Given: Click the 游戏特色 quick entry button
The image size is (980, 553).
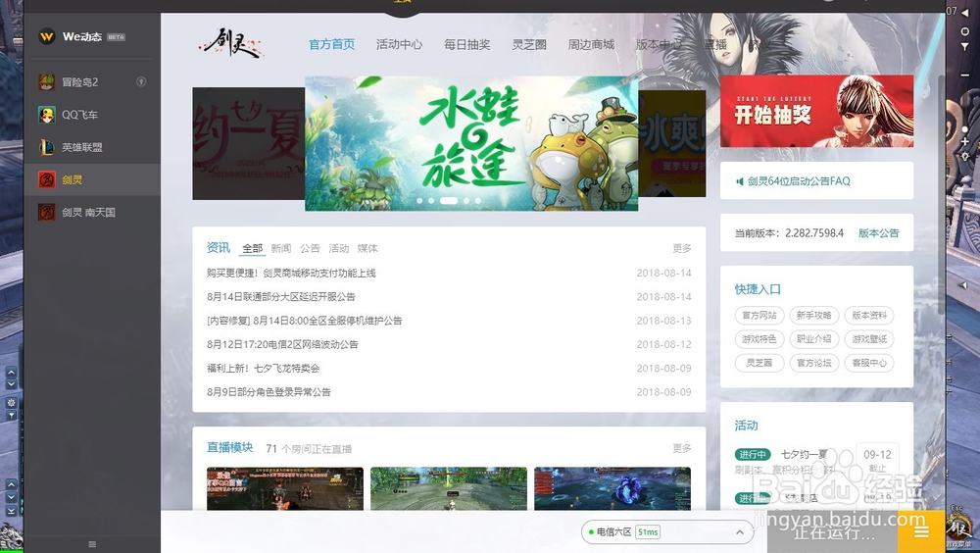Looking at the screenshot, I should coord(759,339).
